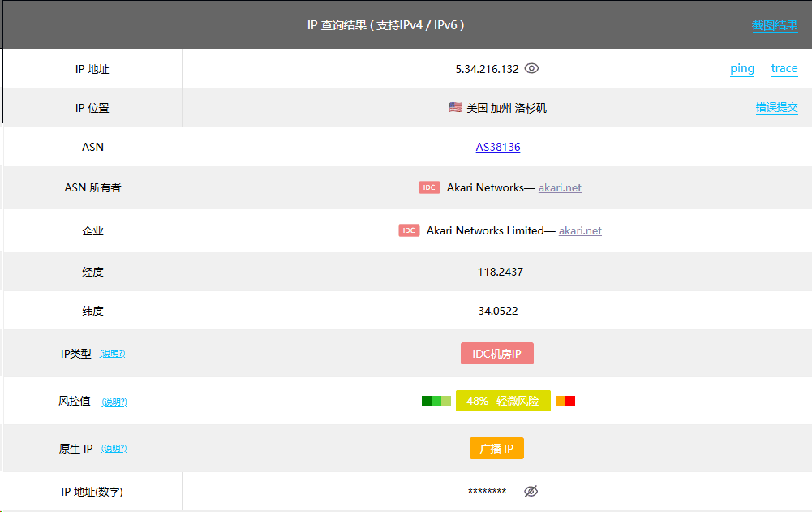Open the 截图结果 screenshot link
This screenshot has height=512, width=812.
pos(775,25)
